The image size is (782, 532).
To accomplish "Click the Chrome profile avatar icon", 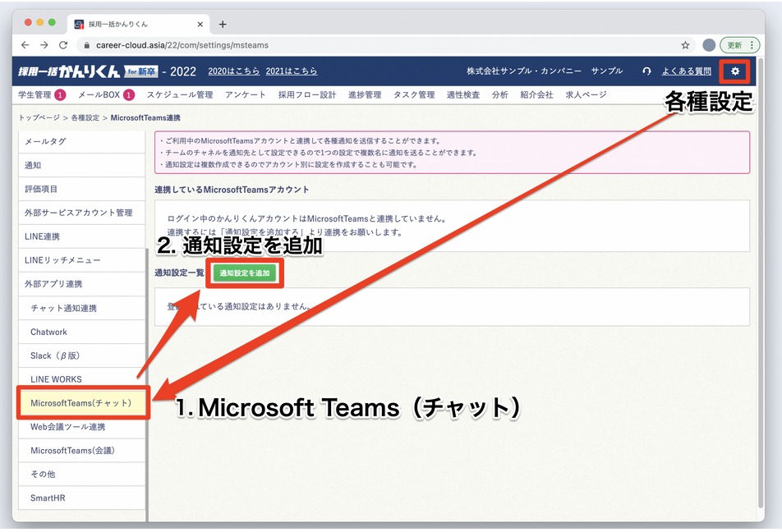I will tap(709, 45).
